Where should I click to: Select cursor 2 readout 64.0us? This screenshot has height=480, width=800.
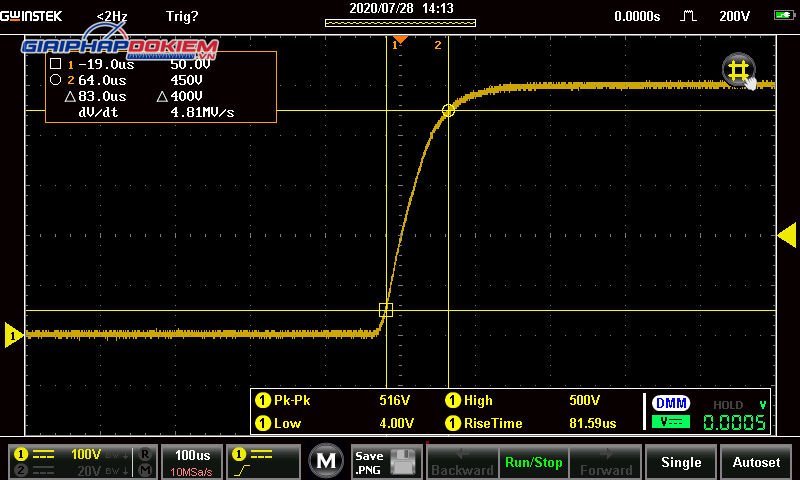(102, 81)
